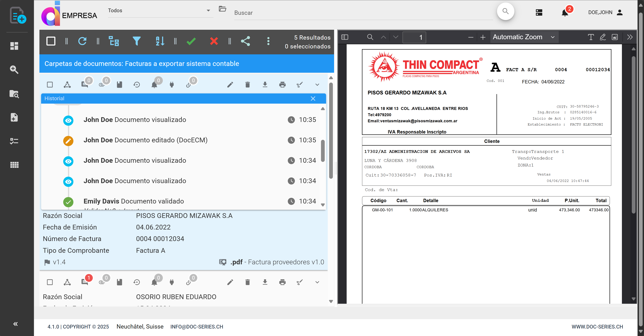Select the pencil edit icon on the first document
644x336 pixels.
point(230,84)
